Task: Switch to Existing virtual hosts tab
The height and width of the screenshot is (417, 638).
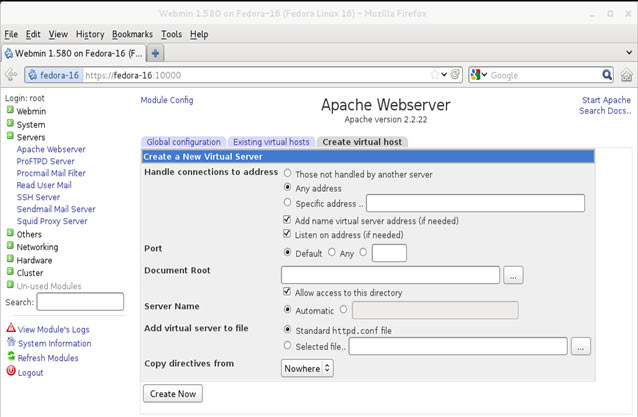Action: click(271, 142)
